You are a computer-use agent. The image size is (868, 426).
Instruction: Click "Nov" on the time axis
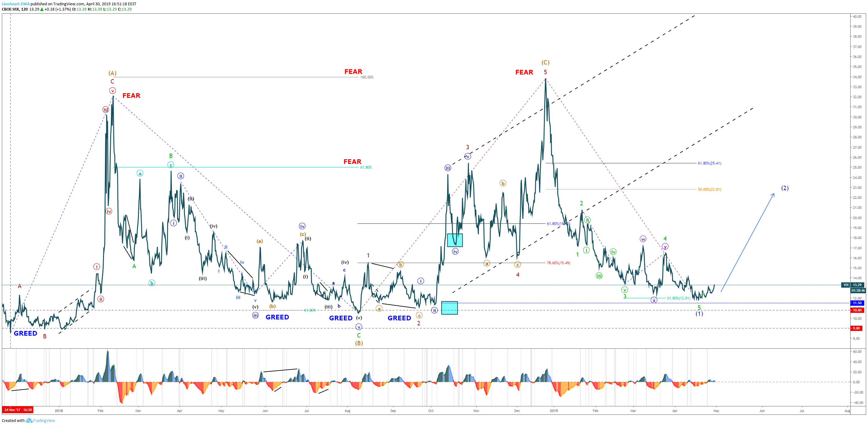[476, 411]
